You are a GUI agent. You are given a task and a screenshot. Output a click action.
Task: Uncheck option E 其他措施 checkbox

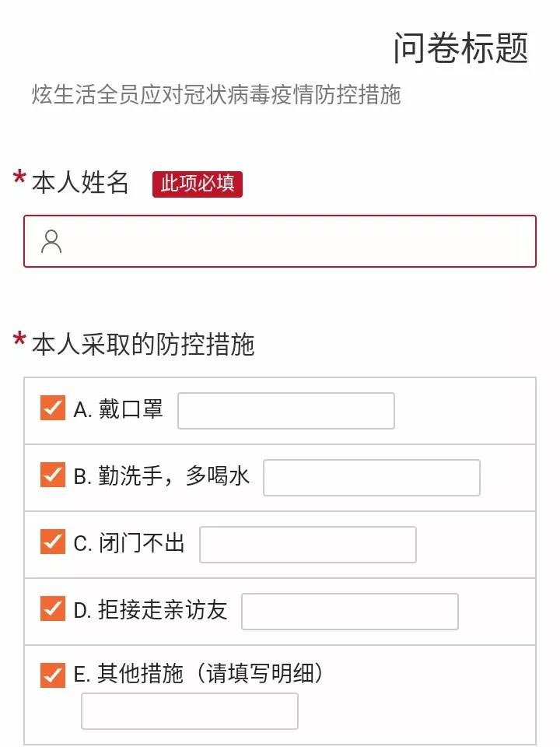click(52, 675)
